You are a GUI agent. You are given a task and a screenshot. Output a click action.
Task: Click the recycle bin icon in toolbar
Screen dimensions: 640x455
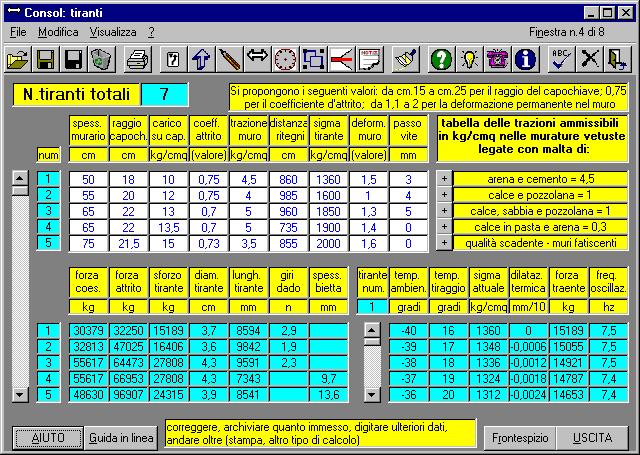coord(100,60)
